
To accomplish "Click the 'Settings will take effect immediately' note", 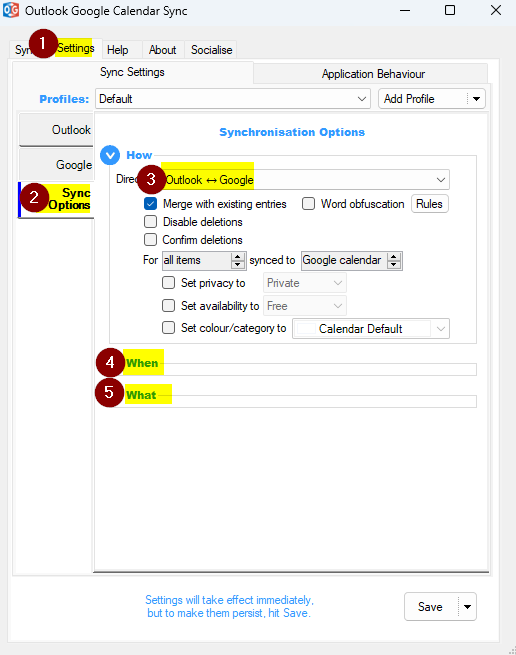I will [229, 607].
